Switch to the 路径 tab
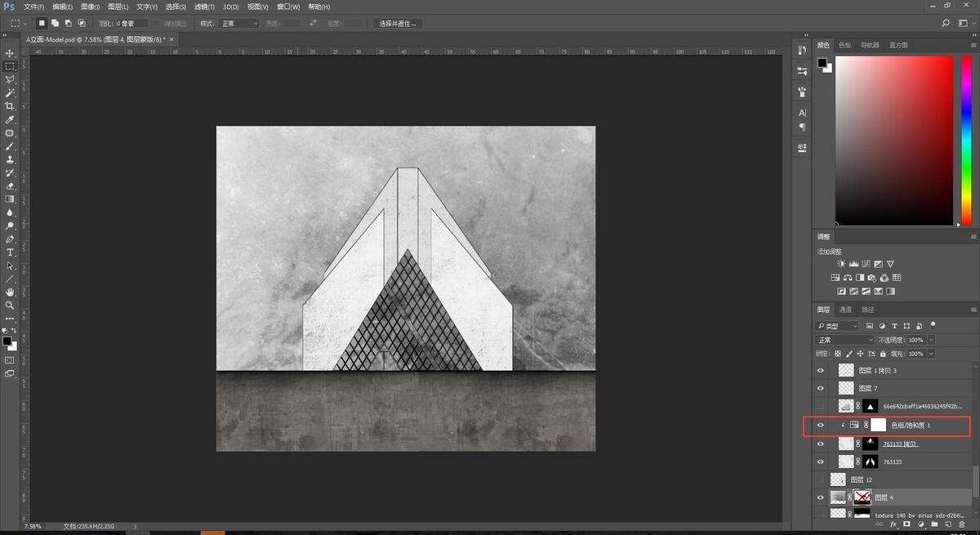This screenshot has height=535, width=980. [x=868, y=310]
